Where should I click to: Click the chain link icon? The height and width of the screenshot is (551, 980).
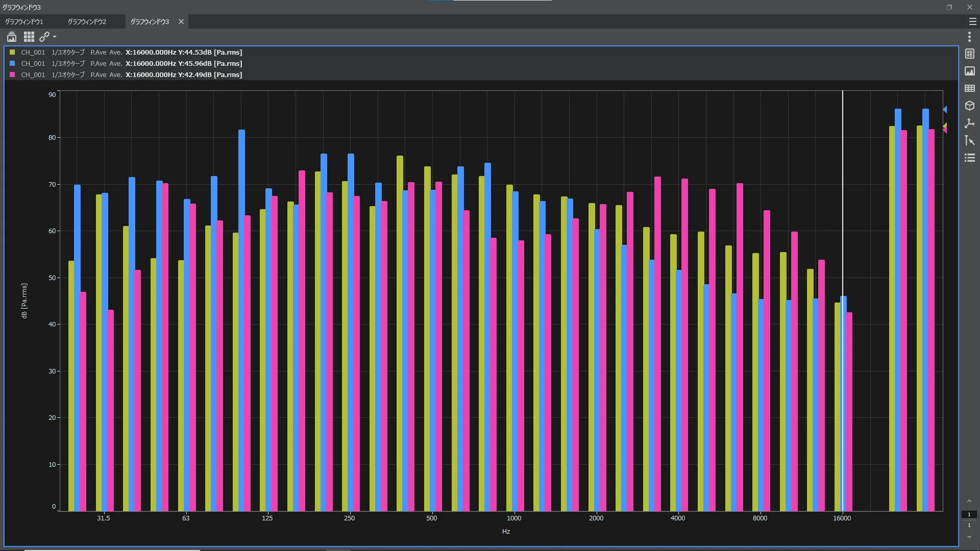click(x=44, y=37)
